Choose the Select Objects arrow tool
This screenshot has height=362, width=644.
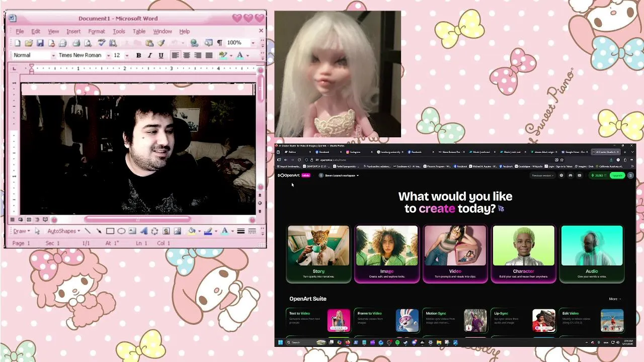tap(37, 231)
